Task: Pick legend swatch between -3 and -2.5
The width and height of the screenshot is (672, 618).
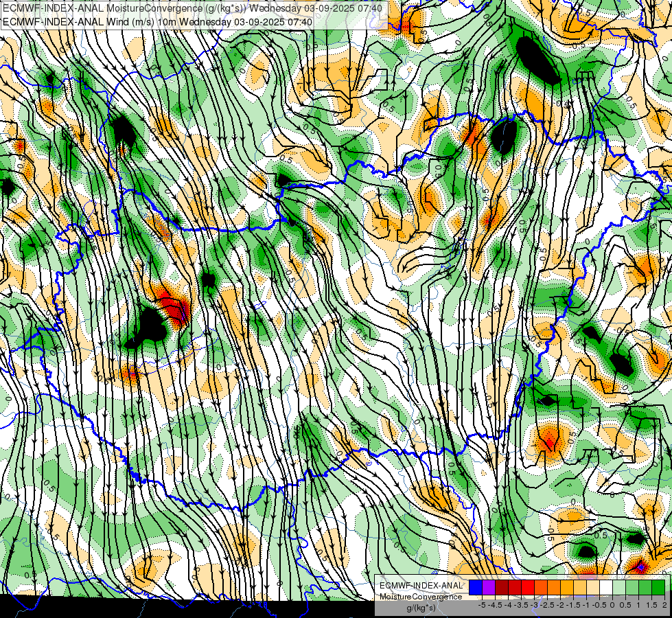Action: 541,587
